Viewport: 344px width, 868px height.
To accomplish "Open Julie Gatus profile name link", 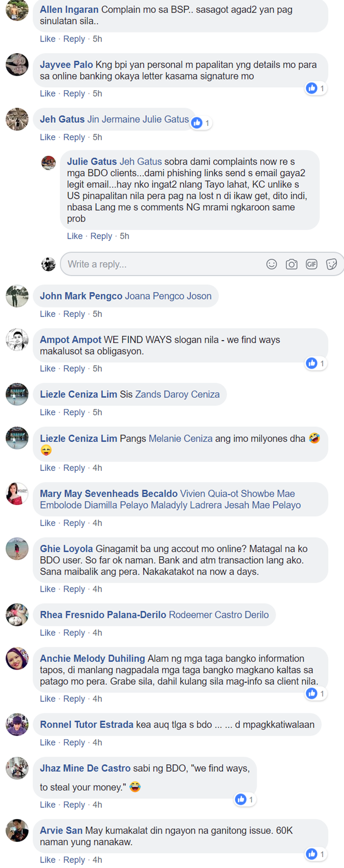I will point(92,162).
